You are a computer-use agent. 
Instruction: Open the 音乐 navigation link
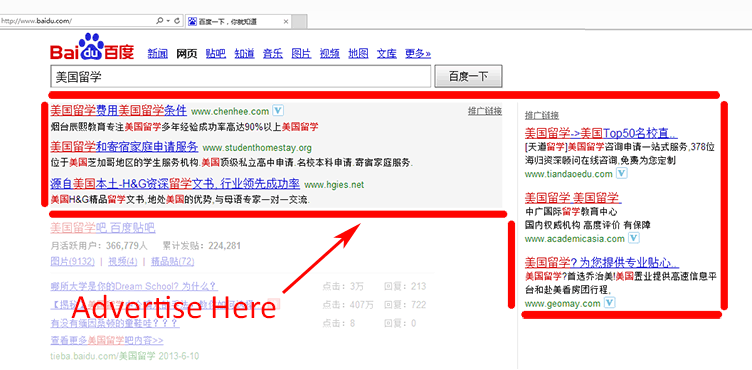click(x=273, y=53)
